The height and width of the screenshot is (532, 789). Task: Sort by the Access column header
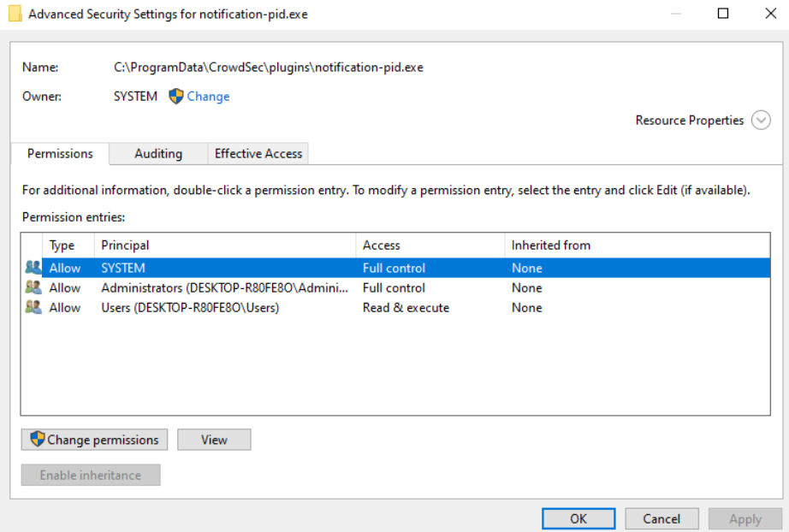pos(430,245)
